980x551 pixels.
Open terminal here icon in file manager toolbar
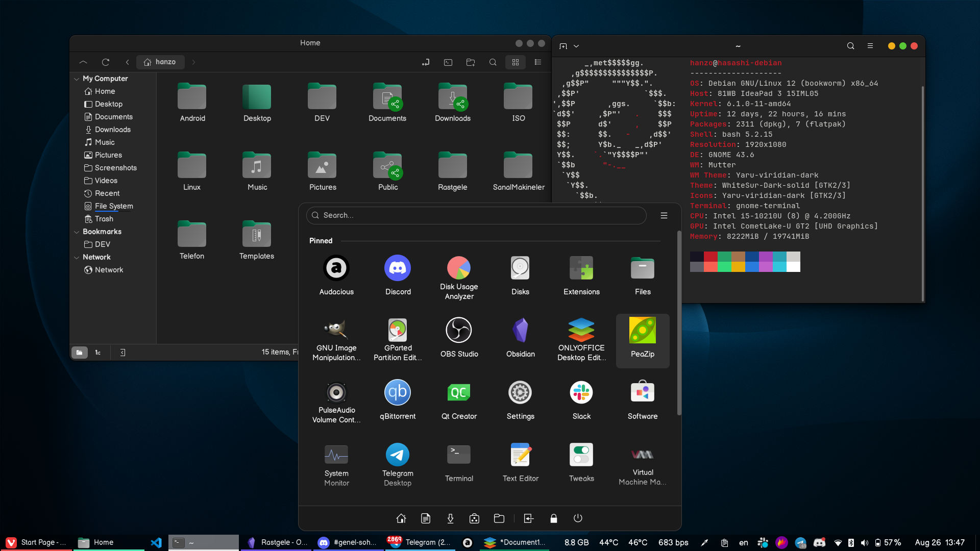(448, 62)
